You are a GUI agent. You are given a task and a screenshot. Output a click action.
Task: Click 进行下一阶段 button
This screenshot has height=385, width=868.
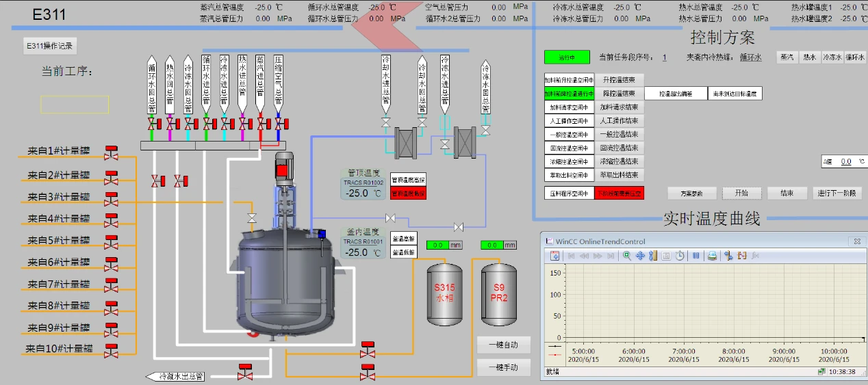click(x=837, y=194)
